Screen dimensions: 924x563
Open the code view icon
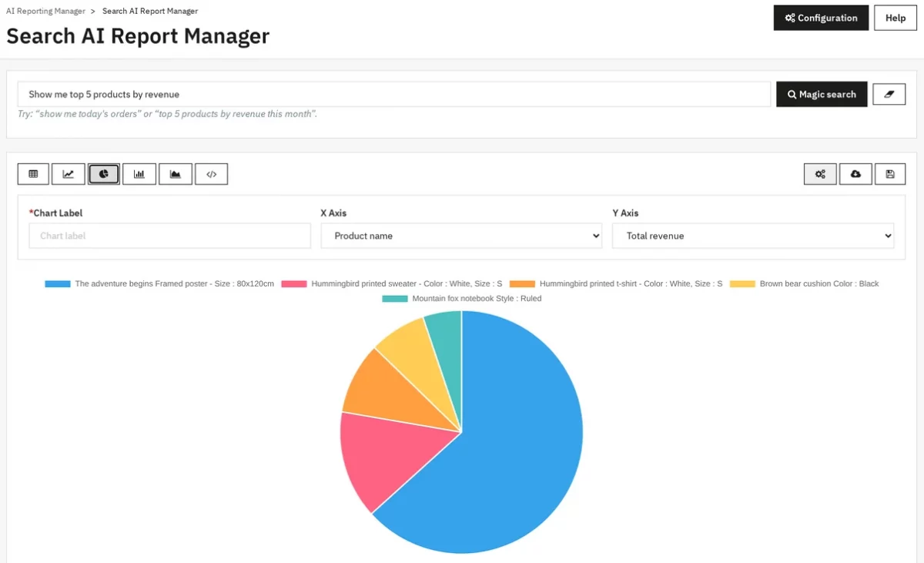[212, 174]
